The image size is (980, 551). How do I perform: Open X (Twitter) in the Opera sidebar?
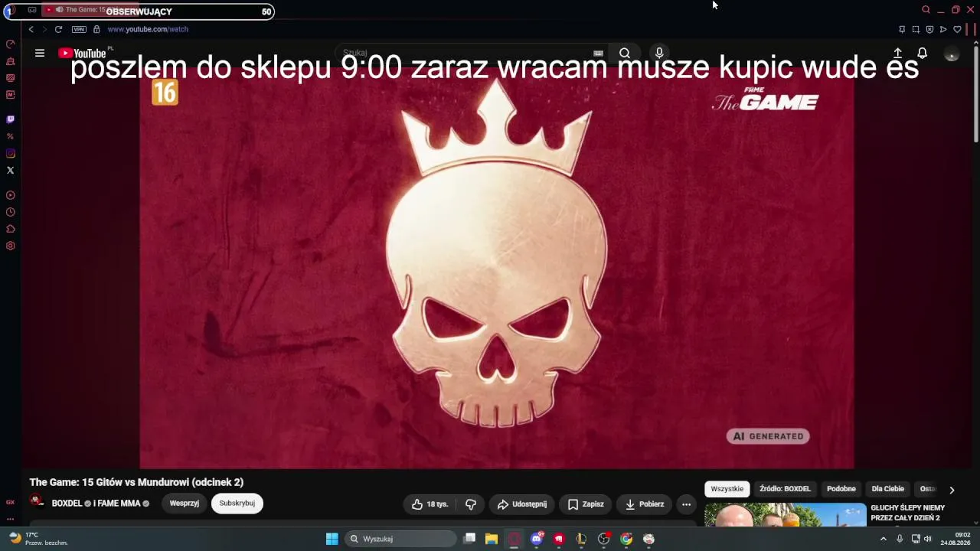[11, 171]
